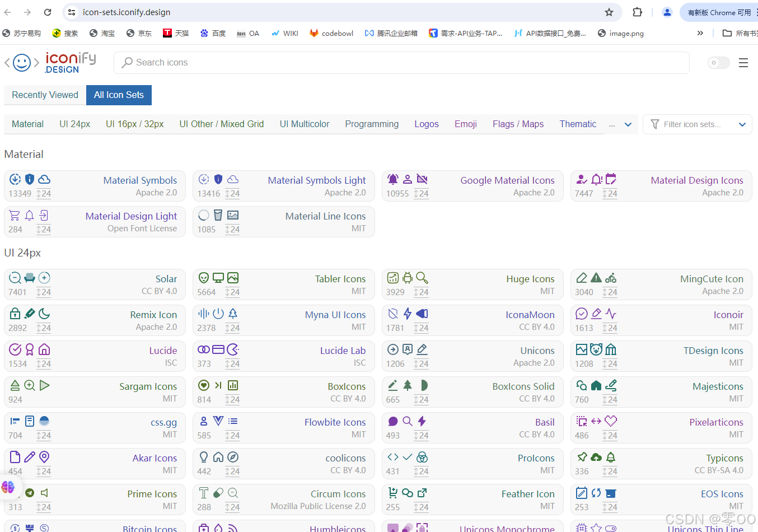The image size is (758, 532).
Task: Click the power icon in Myna UI Icons
Action: tap(218, 314)
